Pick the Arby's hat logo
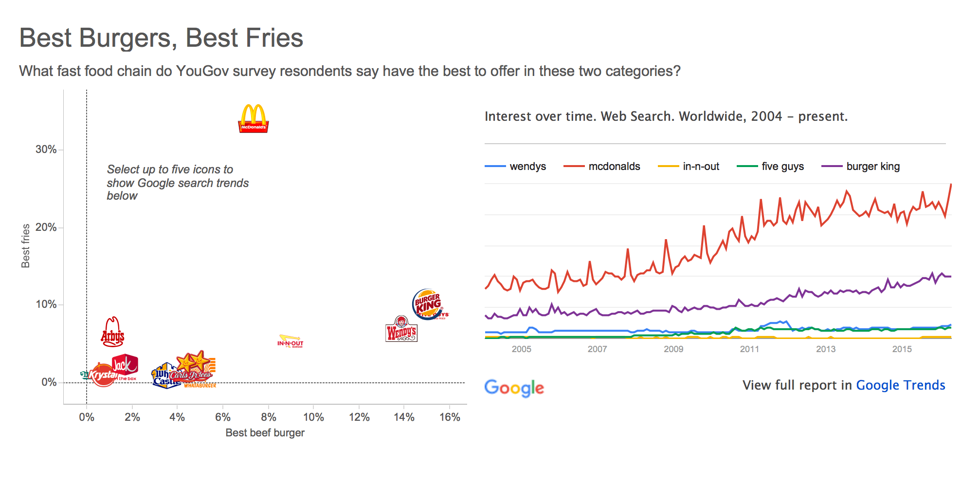 point(112,332)
